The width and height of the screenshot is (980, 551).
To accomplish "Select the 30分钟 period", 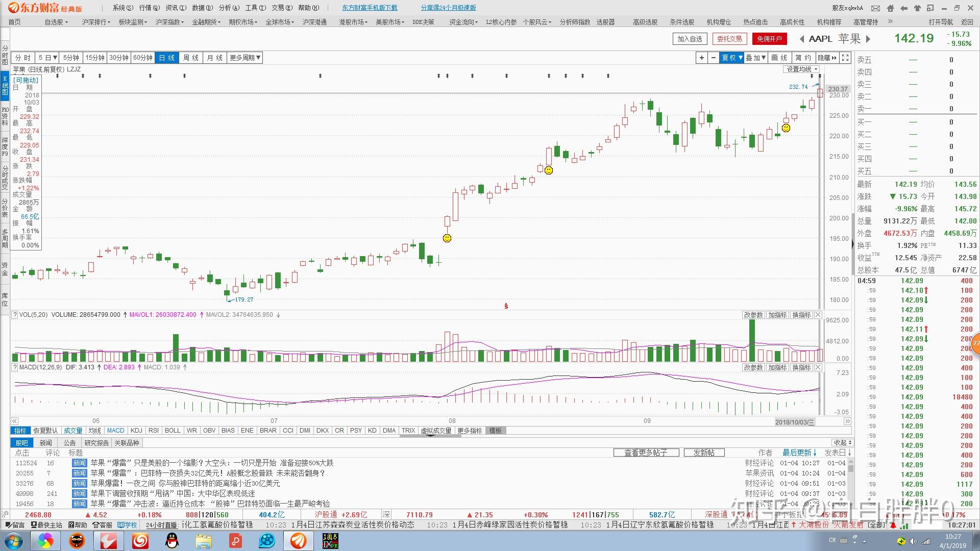I will pyautogui.click(x=119, y=58).
